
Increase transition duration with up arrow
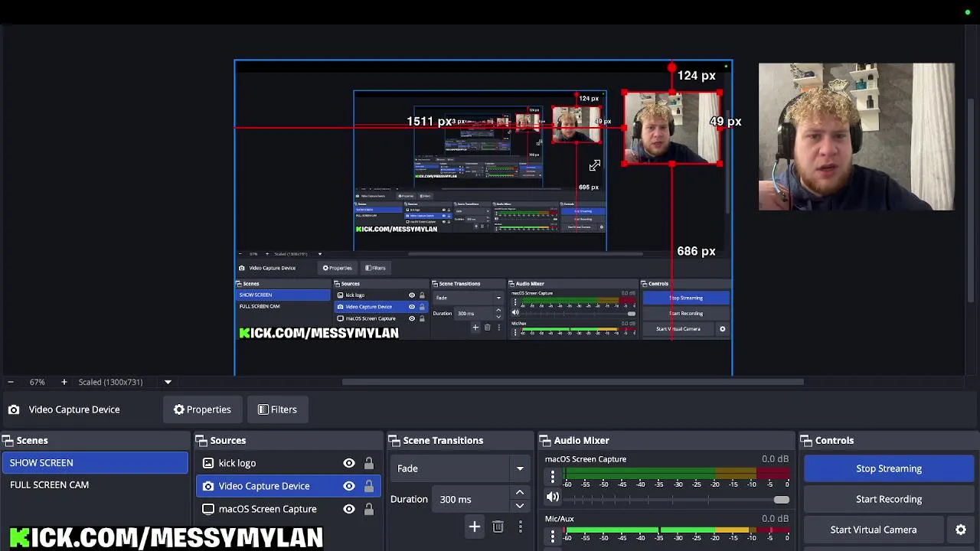pyautogui.click(x=520, y=493)
